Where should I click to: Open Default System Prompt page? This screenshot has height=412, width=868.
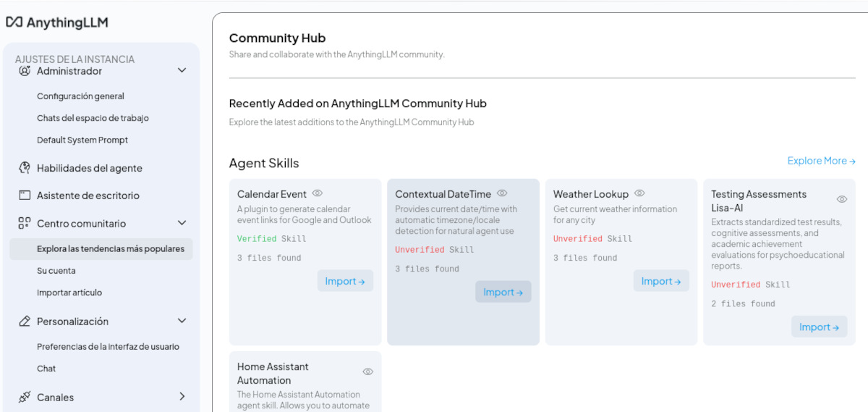tap(82, 140)
